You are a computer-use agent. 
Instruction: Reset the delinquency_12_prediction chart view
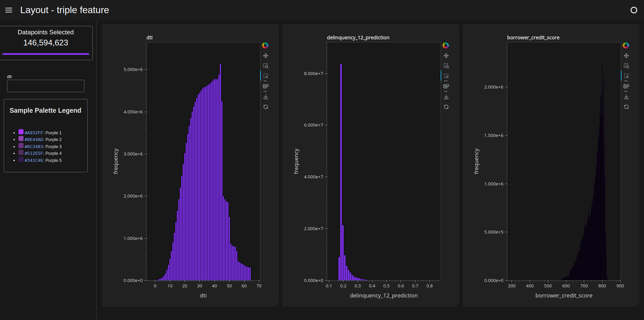pyautogui.click(x=446, y=107)
